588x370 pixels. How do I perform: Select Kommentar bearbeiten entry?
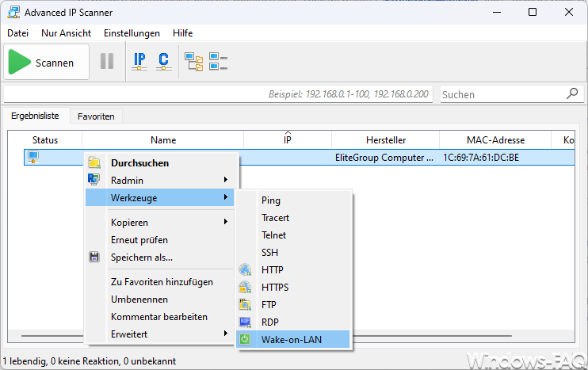pos(160,317)
